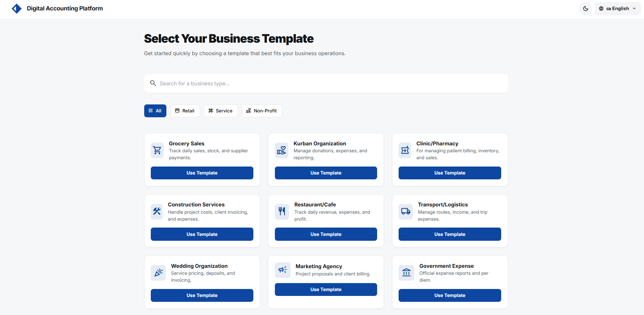Click the heart-in-hand icon on Kurban Organization
Screen dimensions: 644x315
281,150
